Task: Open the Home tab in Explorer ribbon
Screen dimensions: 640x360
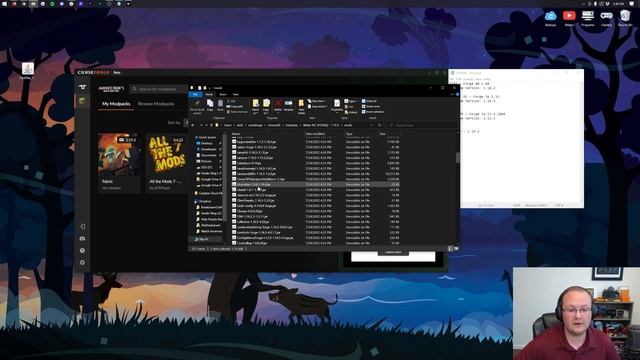Action: pos(209,94)
